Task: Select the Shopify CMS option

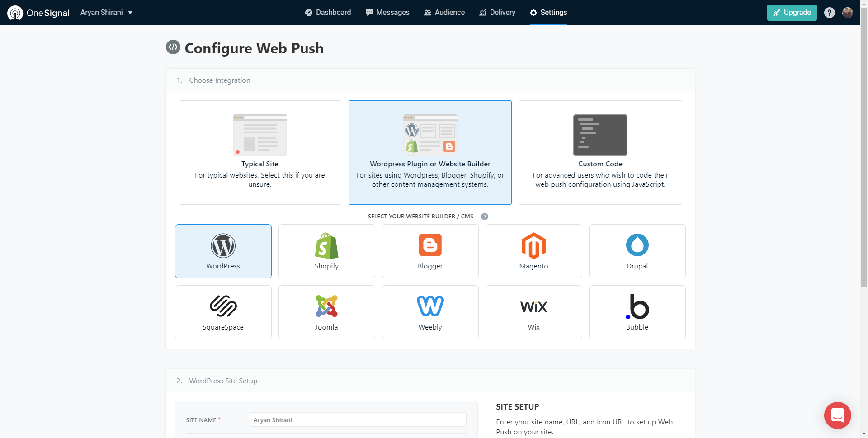Action: 327,251
